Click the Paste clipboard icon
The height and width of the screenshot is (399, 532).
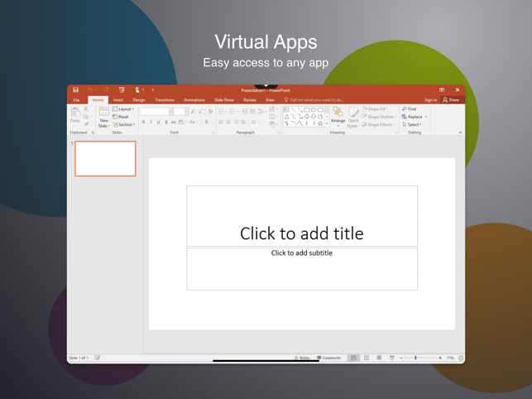tap(75, 112)
